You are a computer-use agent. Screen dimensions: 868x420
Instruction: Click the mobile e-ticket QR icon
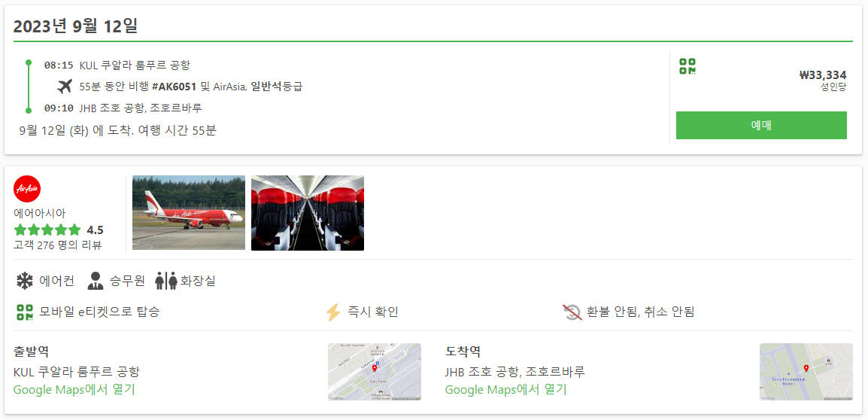coord(25,312)
